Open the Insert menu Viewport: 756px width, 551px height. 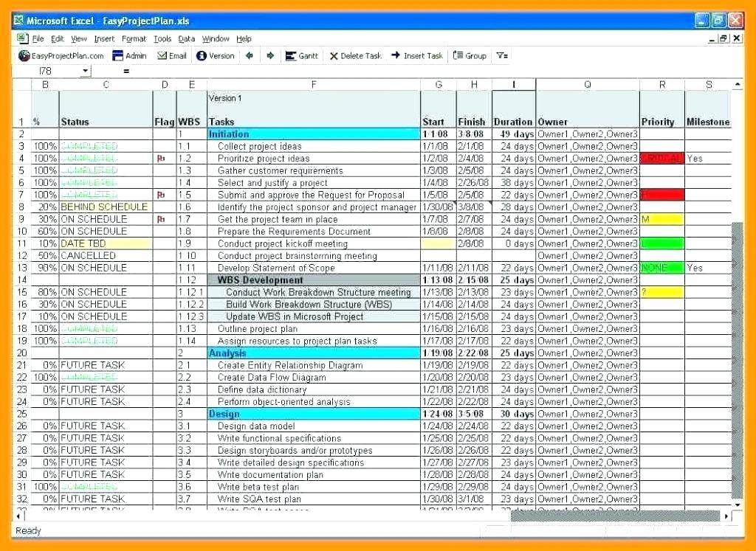point(104,39)
